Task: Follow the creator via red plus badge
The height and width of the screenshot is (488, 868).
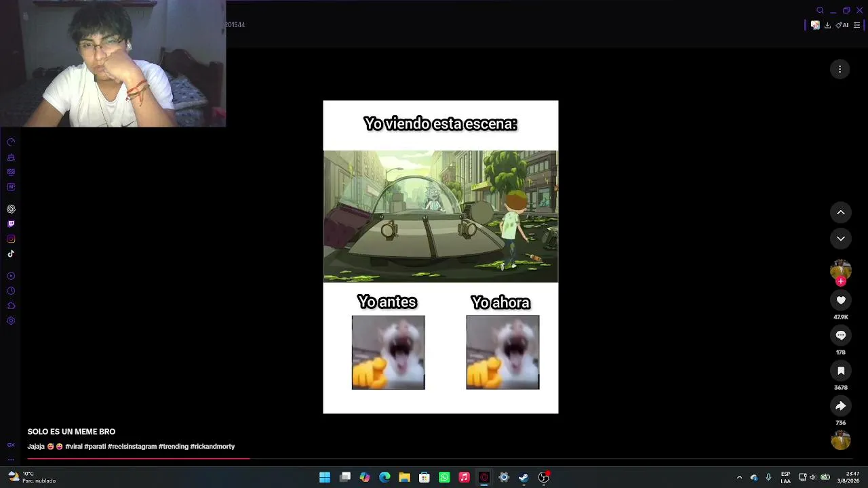Action: (841, 281)
